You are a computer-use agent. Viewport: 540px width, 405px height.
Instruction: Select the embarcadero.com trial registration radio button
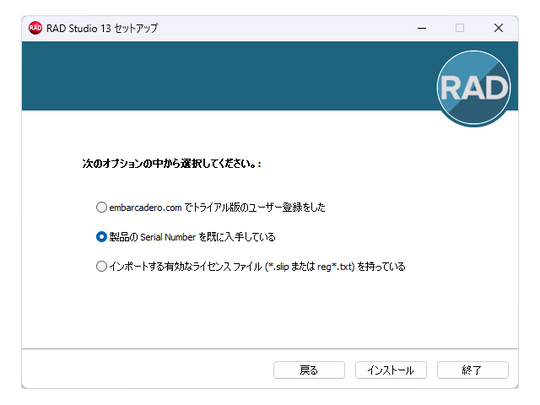click(x=101, y=207)
